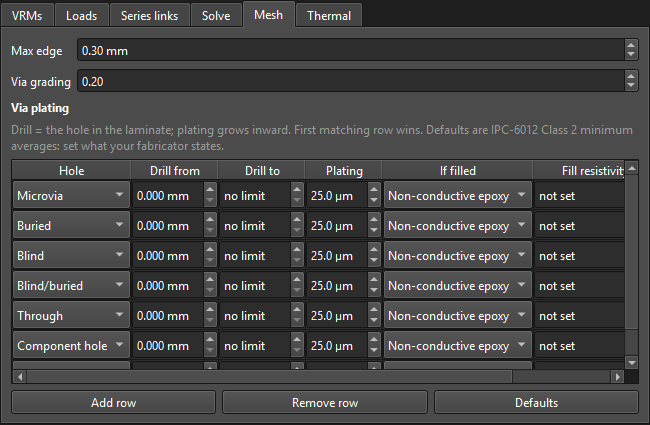Click the Drill from column header

coord(175,170)
